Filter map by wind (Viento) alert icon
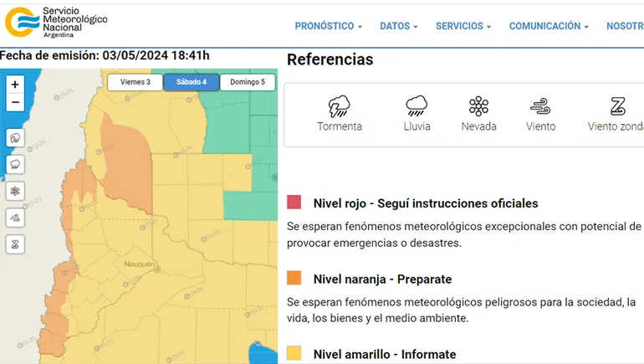Screen dimensions: 644x364 (15, 218)
